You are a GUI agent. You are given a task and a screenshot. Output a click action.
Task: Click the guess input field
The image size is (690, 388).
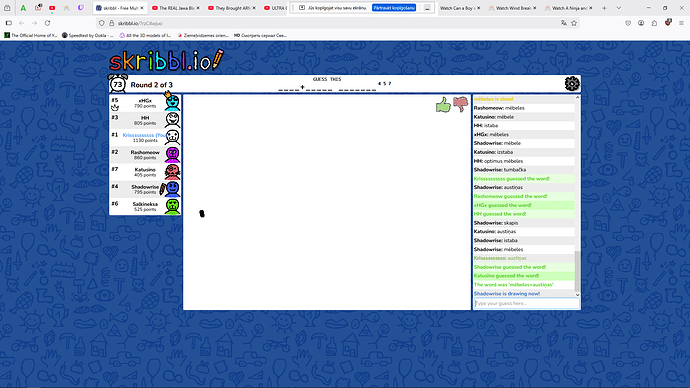coord(526,303)
